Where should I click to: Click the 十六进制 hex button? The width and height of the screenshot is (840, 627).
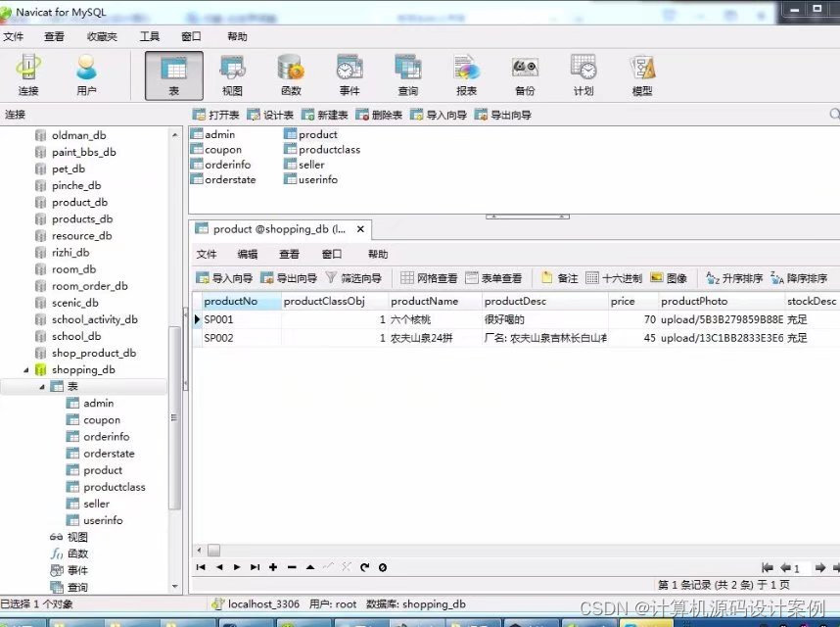(x=614, y=278)
